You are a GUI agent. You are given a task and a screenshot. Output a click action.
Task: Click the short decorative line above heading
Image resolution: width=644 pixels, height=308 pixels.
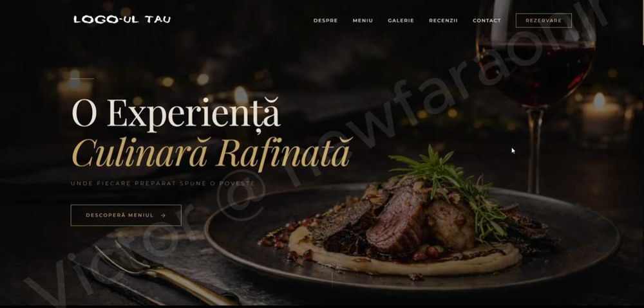coord(82,78)
